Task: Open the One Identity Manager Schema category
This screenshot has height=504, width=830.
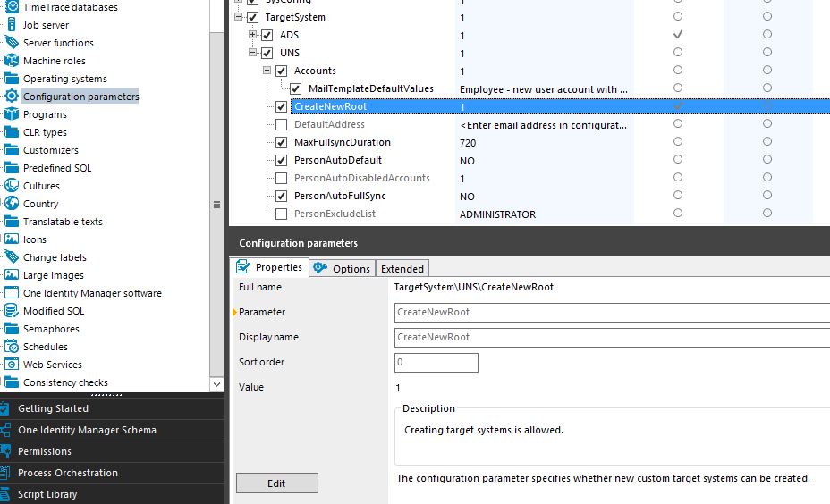Action: pos(112,430)
